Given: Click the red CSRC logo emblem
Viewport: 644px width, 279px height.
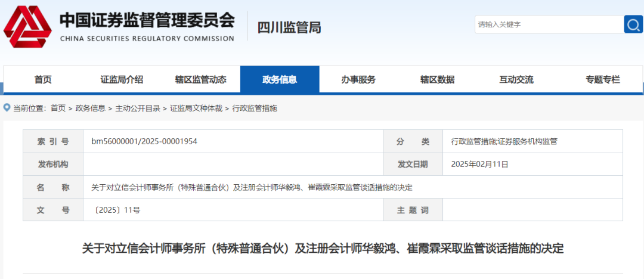Looking at the screenshot, I should click(x=27, y=27).
